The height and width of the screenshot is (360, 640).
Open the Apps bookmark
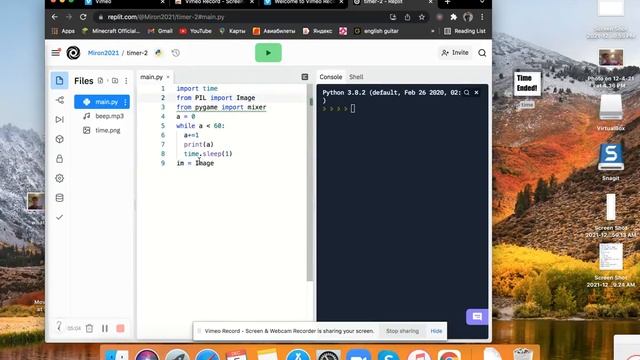click(x=63, y=31)
